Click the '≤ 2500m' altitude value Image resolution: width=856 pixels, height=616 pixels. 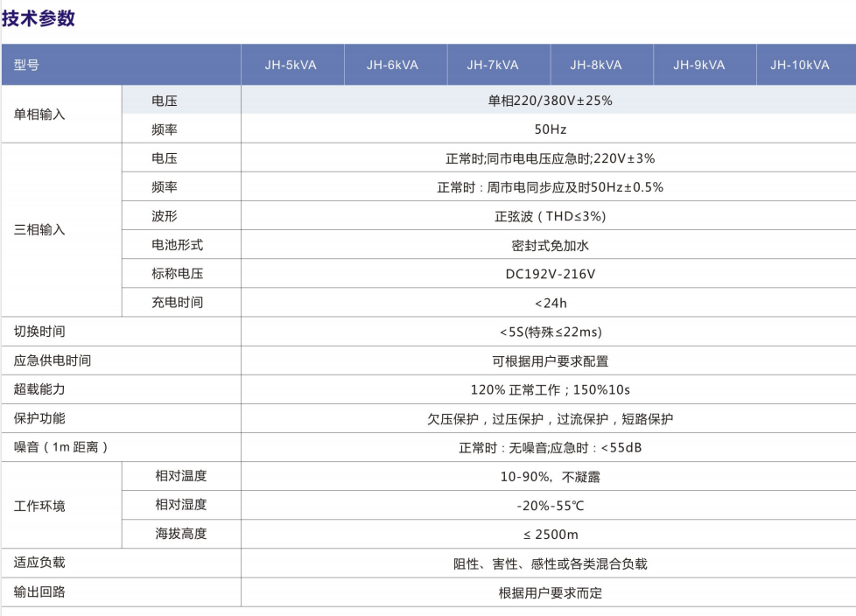click(551, 535)
